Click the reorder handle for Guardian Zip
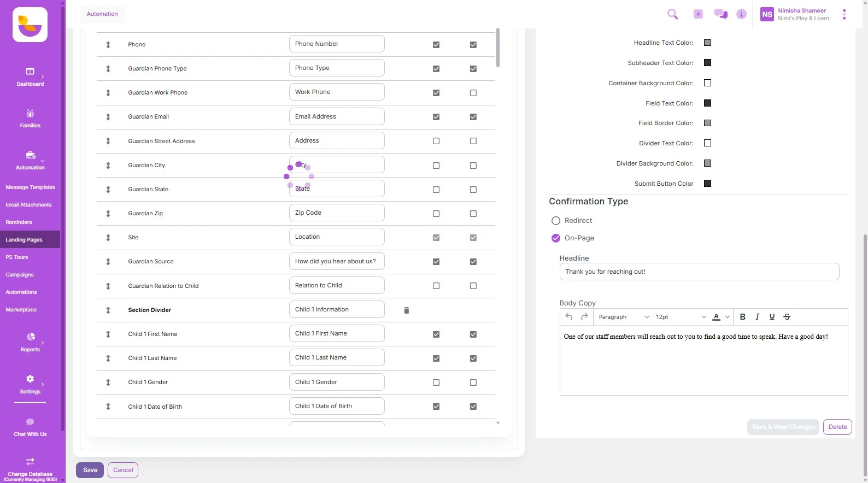The image size is (868, 483). [x=108, y=214]
